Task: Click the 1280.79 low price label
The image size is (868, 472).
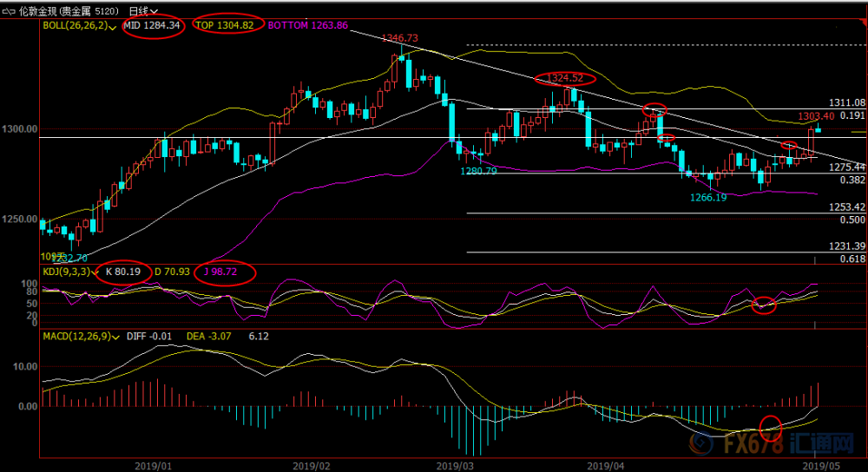Action: pos(478,171)
